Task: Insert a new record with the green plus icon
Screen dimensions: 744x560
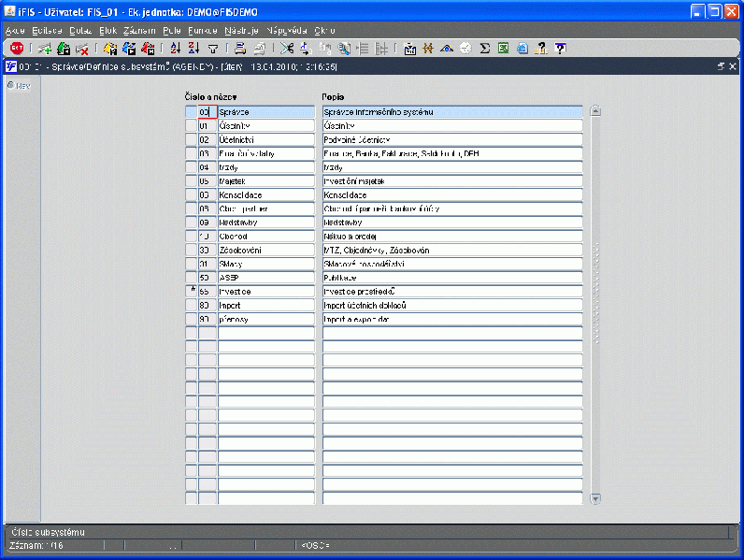Action: coord(45,48)
